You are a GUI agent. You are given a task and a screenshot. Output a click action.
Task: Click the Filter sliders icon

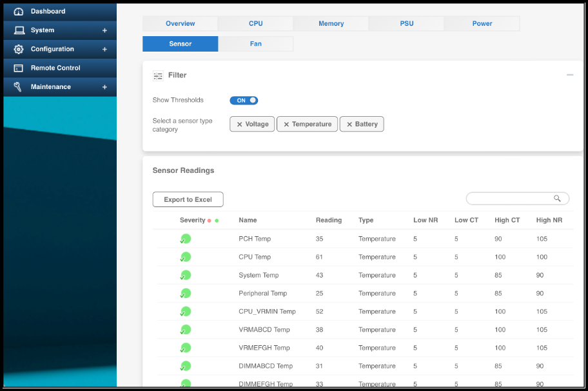(158, 75)
